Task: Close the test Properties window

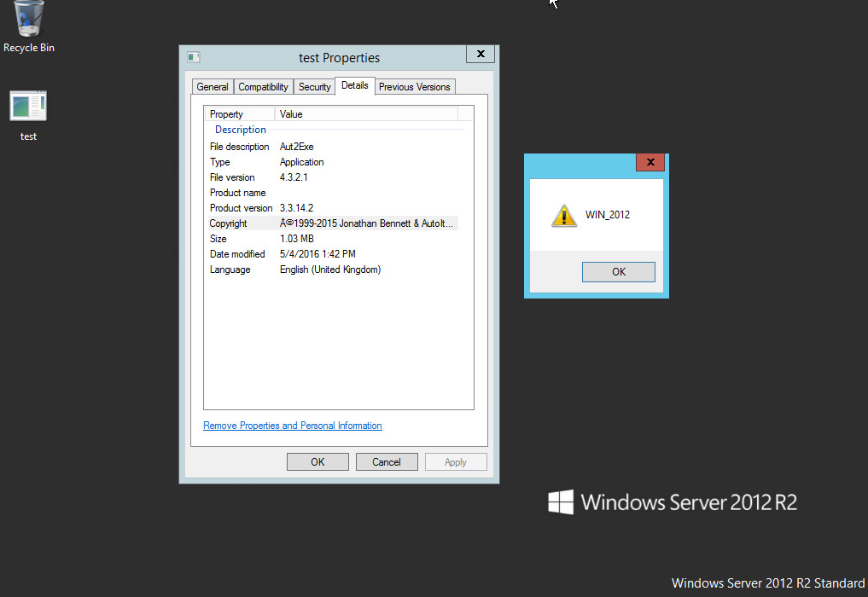Action: click(x=481, y=54)
